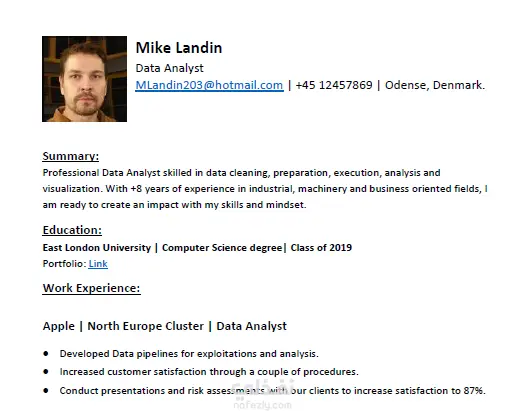Image resolution: width=525 pixels, height=411 pixels.
Task: Open the MLandin203@hotmail.com email link
Action: [x=209, y=85]
